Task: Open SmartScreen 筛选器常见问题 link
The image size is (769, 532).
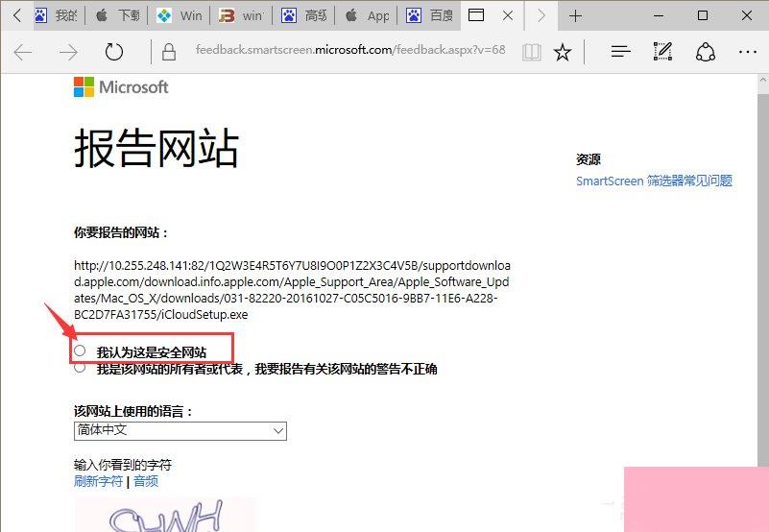Action: (654, 181)
